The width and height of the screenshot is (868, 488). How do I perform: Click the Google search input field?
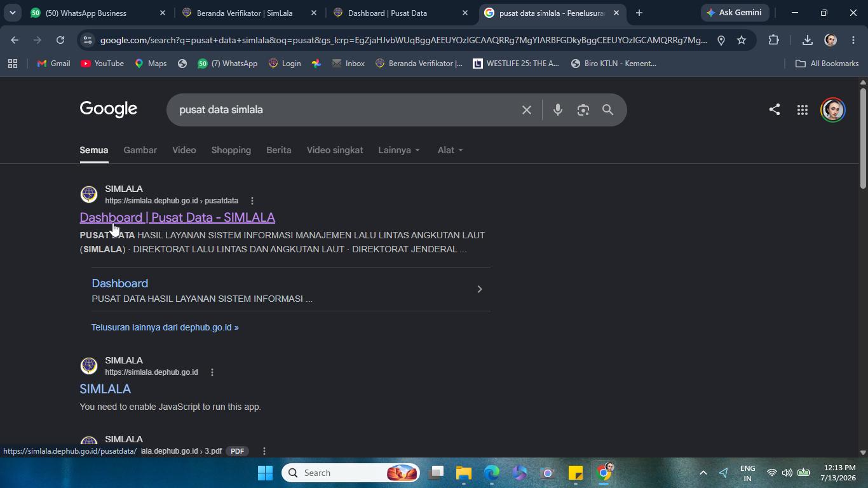tap(343, 110)
